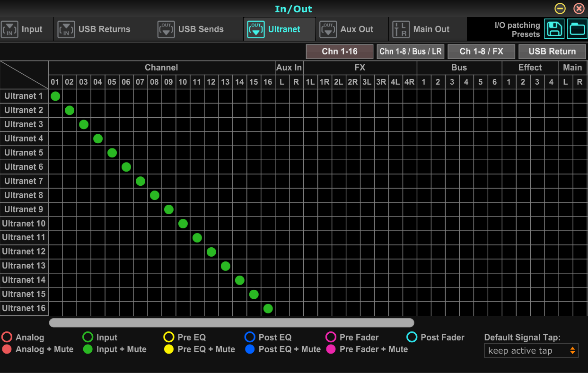The width and height of the screenshot is (588, 373).
Task: Switch to the USB Returns tab
Action: click(104, 29)
